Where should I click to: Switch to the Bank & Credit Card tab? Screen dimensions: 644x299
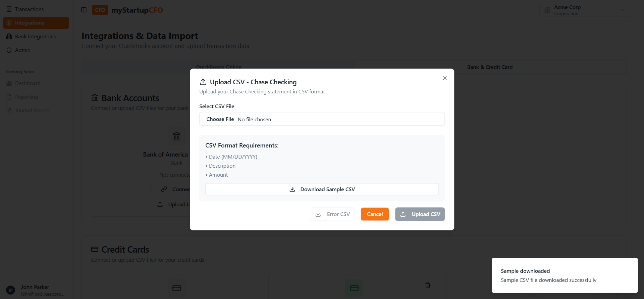490,67
